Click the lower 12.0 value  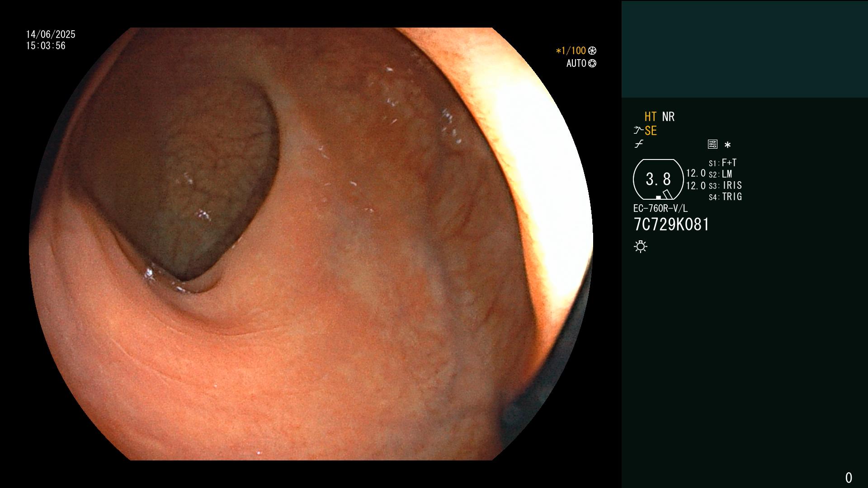click(x=696, y=186)
